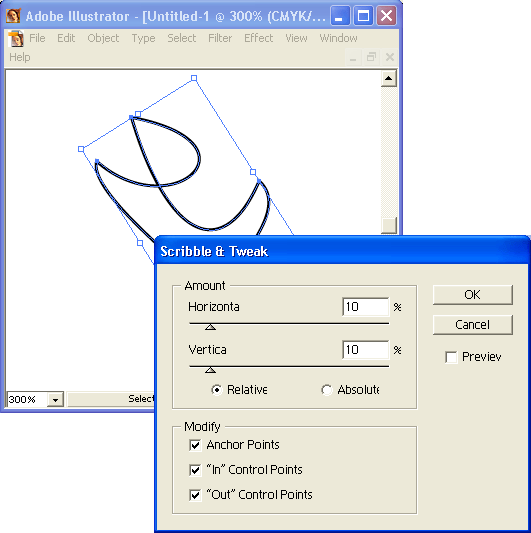531x533 pixels.
Task: Open the View menu
Action: tap(296, 38)
